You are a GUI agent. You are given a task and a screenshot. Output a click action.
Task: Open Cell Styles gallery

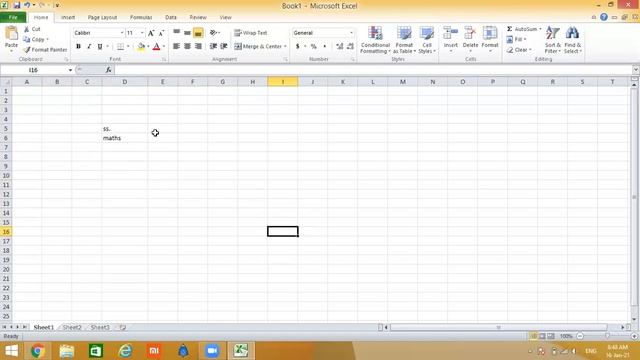(x=427, y=40)
